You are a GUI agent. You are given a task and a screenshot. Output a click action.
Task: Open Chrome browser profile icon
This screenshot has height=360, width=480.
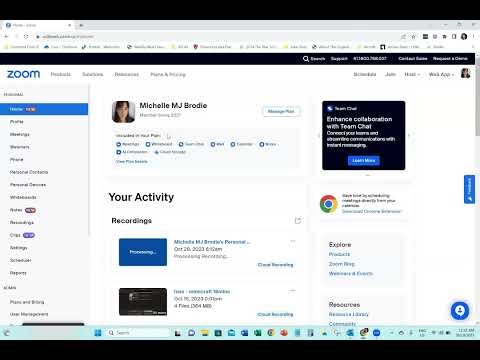pos(464,36)
